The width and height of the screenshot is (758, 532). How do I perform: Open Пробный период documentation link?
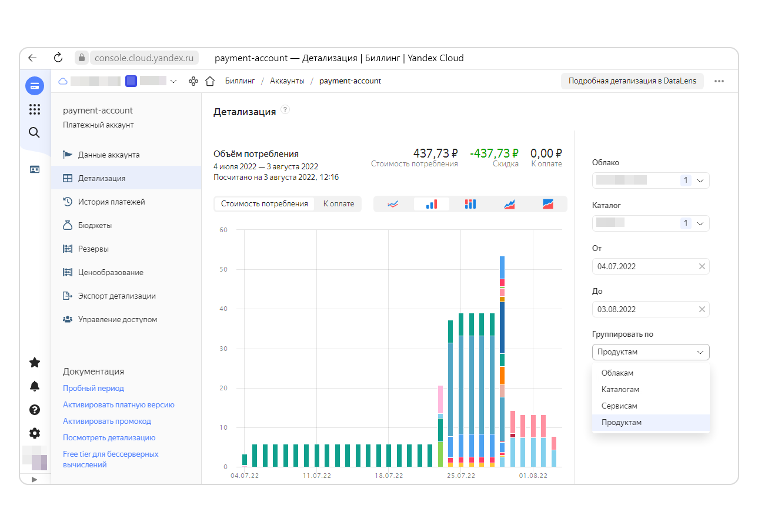(94, 389)
